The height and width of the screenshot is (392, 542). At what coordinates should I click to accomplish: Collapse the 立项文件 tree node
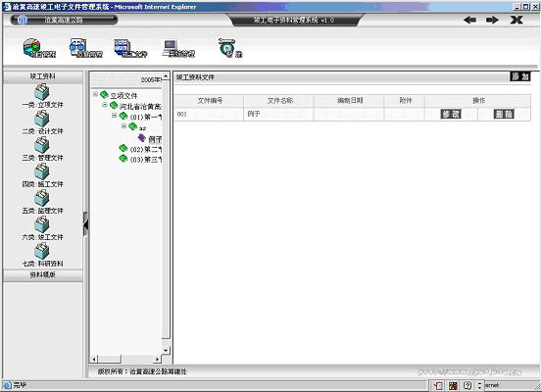click(x=95, y=94)
